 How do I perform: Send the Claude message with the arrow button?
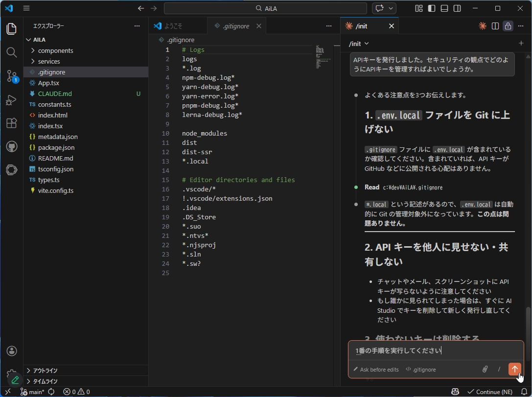[x=514, y=369]
